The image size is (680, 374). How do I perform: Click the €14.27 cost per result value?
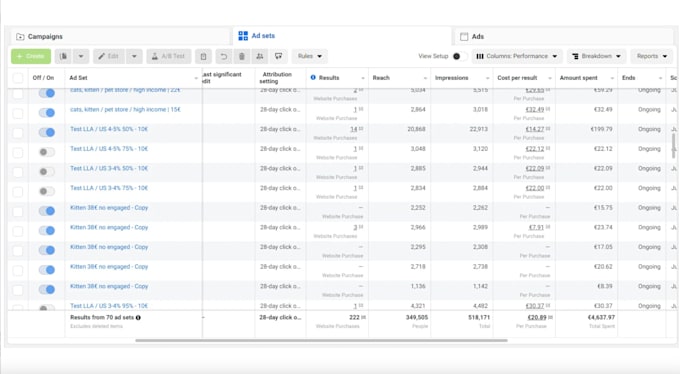point(535,129)
